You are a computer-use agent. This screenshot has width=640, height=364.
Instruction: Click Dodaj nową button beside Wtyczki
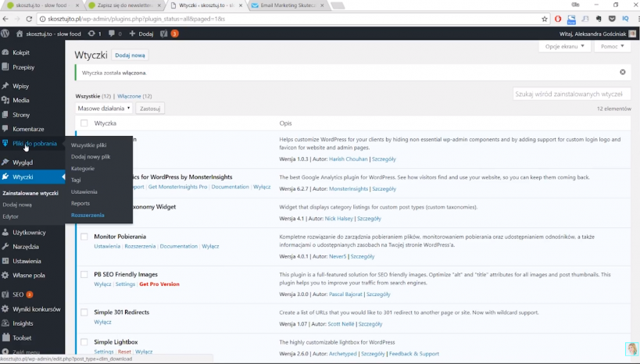[x=130, y=55]
